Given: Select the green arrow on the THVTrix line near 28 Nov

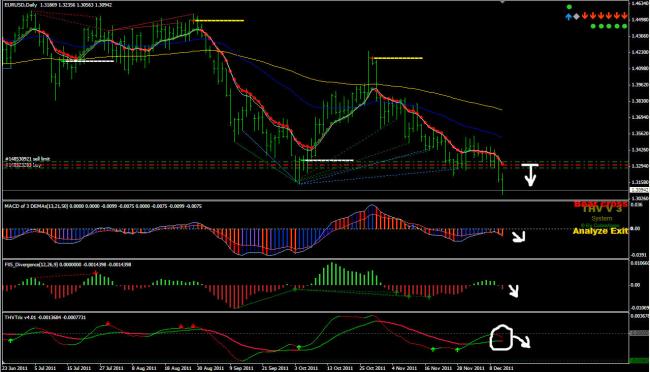Looking at the screenshot, I should coord(457,350).
